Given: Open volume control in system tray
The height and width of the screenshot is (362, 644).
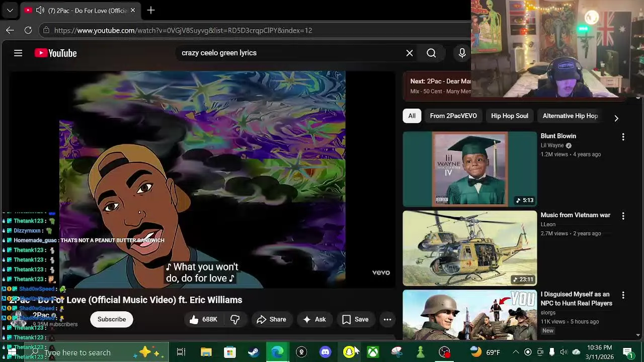Looking at the screenshot, I should [563, 352].
